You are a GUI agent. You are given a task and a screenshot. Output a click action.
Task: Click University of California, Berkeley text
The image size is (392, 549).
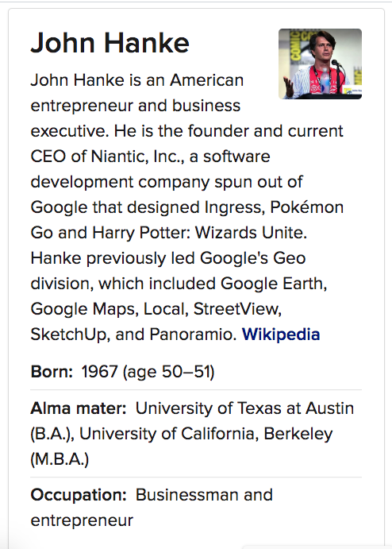tap(206, 434)
